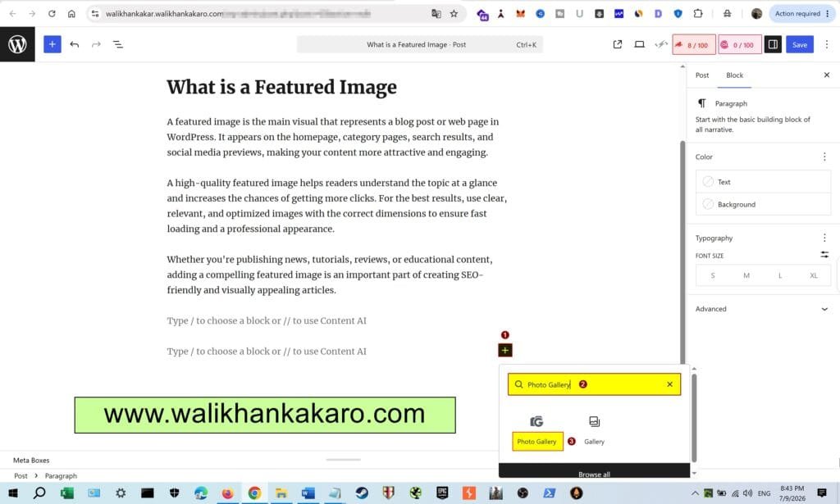Viewport: 840px width, 504px height.
Task: Click the block inserter popup scrollbar
Action: [x=694, y=417]
